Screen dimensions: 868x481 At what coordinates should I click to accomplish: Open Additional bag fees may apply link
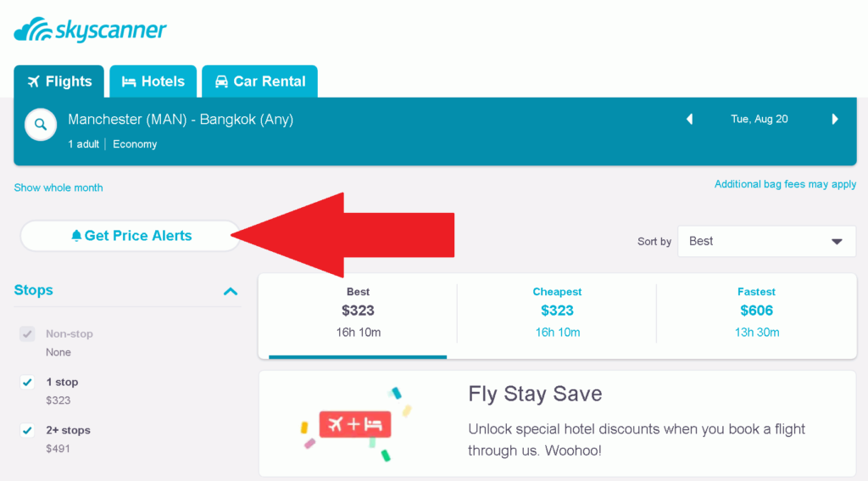pos(785,184)
